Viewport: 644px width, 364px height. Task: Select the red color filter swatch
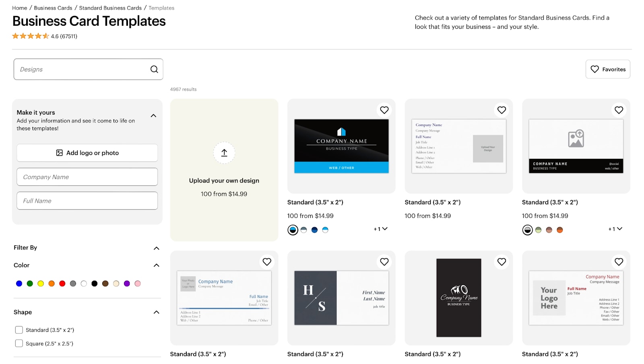(x=62, y=283)
